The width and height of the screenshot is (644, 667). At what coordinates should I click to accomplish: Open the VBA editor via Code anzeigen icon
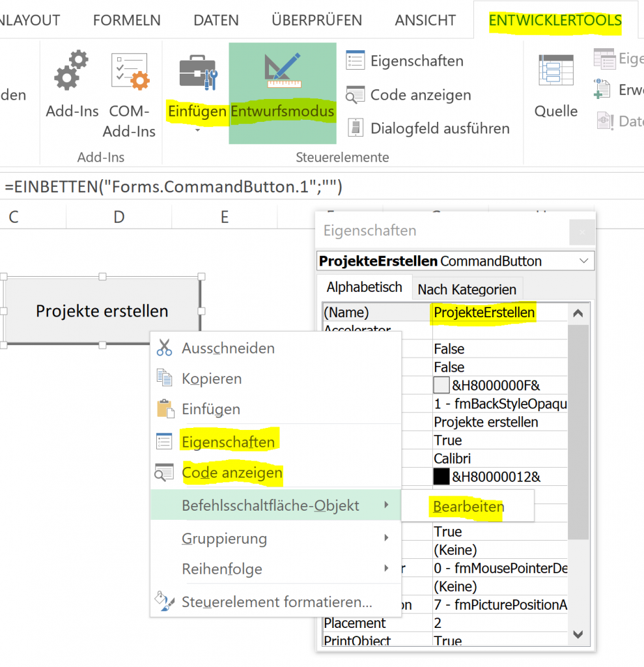coord(356,94)
